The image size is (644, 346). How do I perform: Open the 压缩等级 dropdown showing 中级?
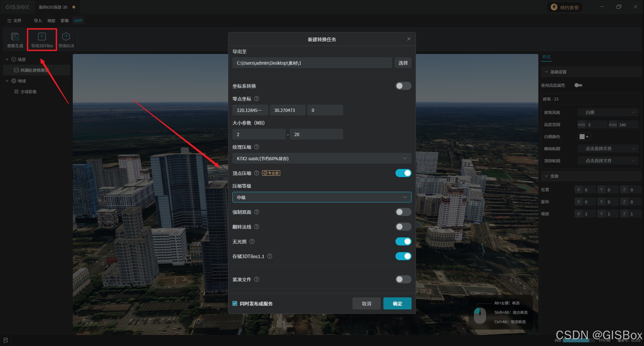tap(322, 197)
